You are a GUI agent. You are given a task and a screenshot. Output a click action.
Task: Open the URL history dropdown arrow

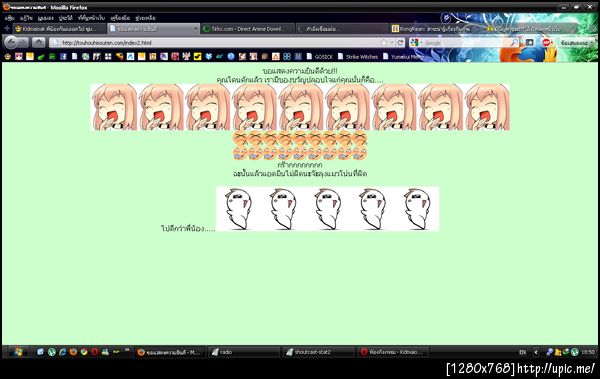point(392,42)
